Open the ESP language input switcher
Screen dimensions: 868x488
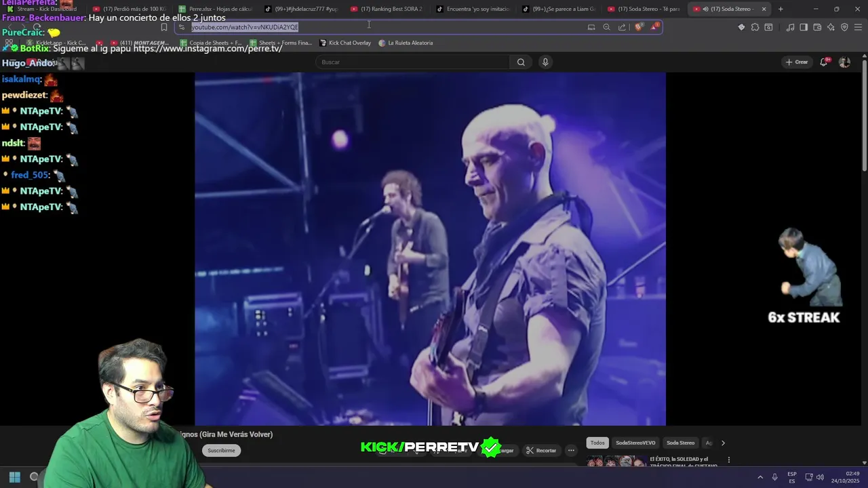(x=792, y=477)
